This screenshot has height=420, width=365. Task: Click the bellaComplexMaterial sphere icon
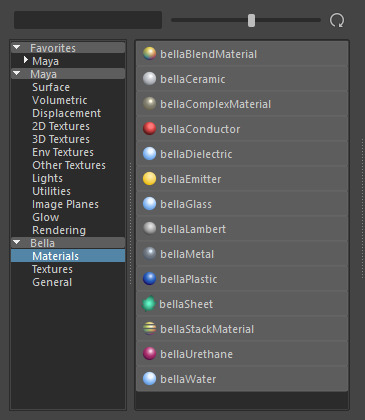149,104
